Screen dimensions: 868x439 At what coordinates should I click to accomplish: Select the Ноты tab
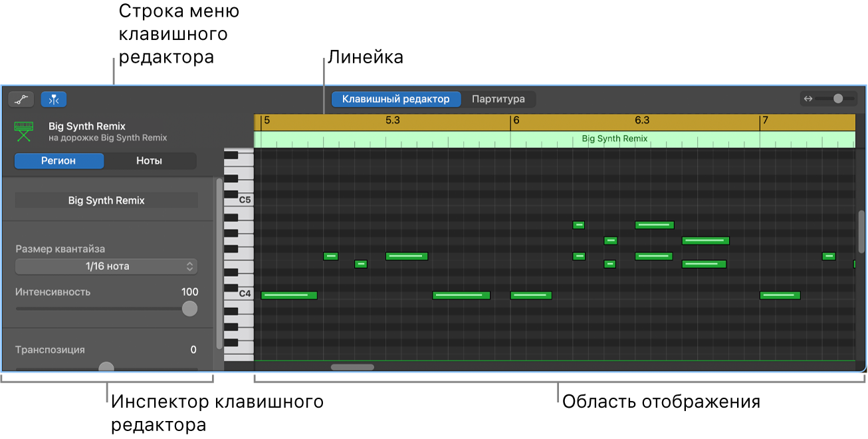150,161
